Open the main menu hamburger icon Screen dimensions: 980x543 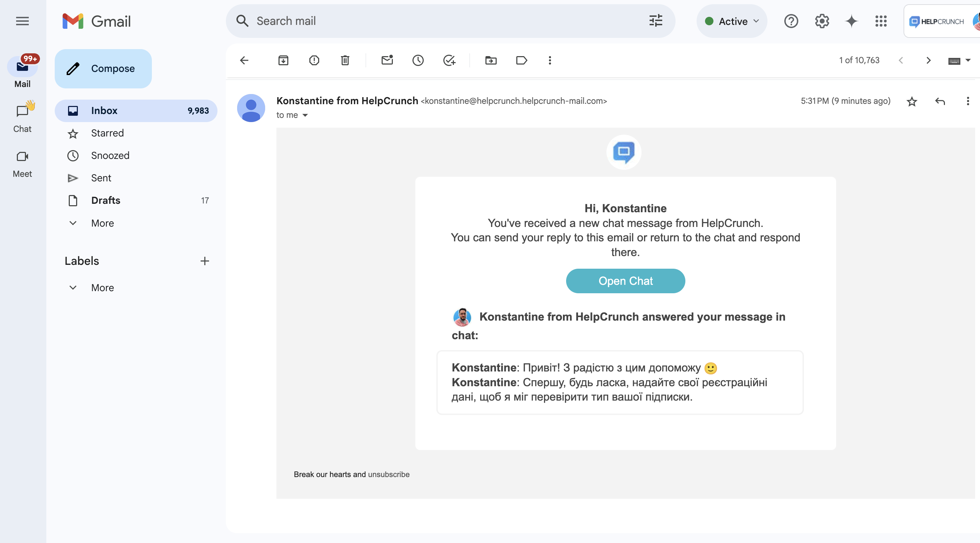pos(22,21)
